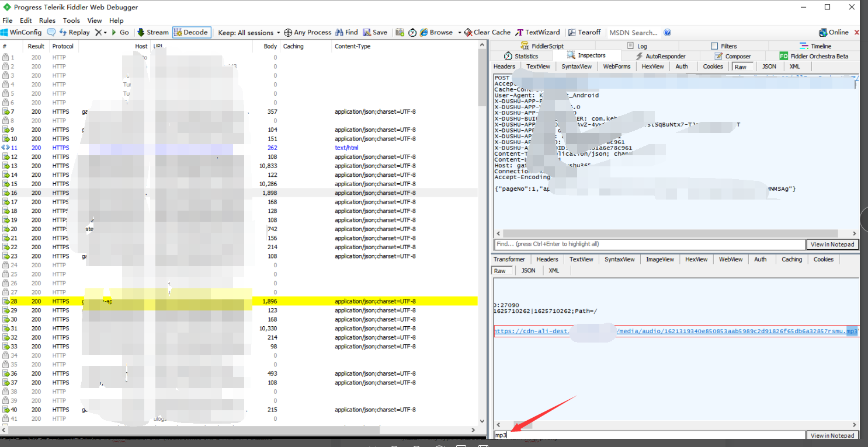Open the File menu

coord(8,20)
